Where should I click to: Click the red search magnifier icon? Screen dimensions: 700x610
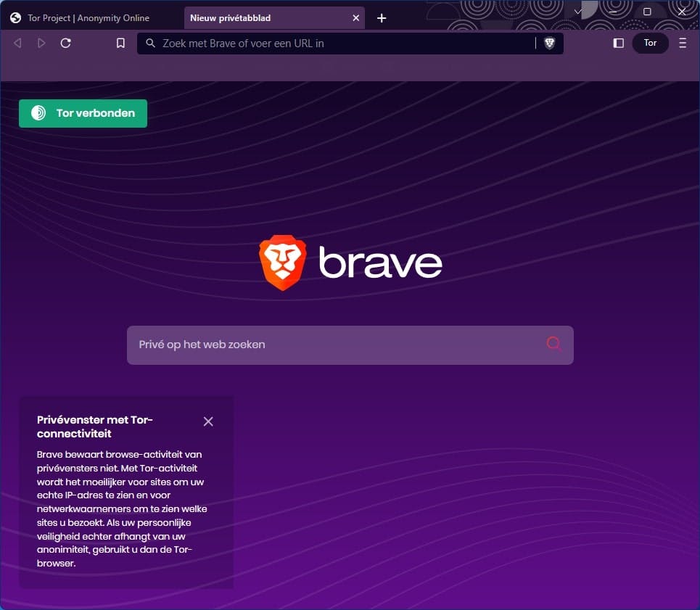pyautogui.click(x=554, y=344)
